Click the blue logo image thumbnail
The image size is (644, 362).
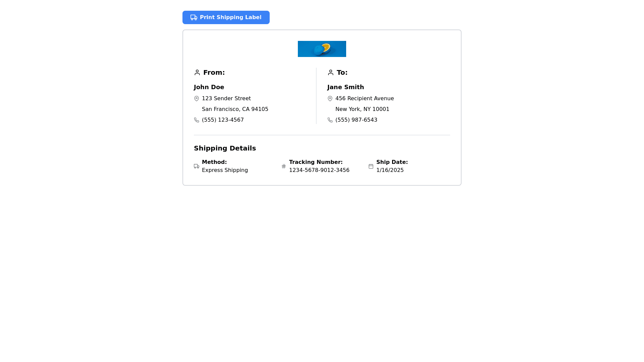pyautogui.click(x=322, y=49)
